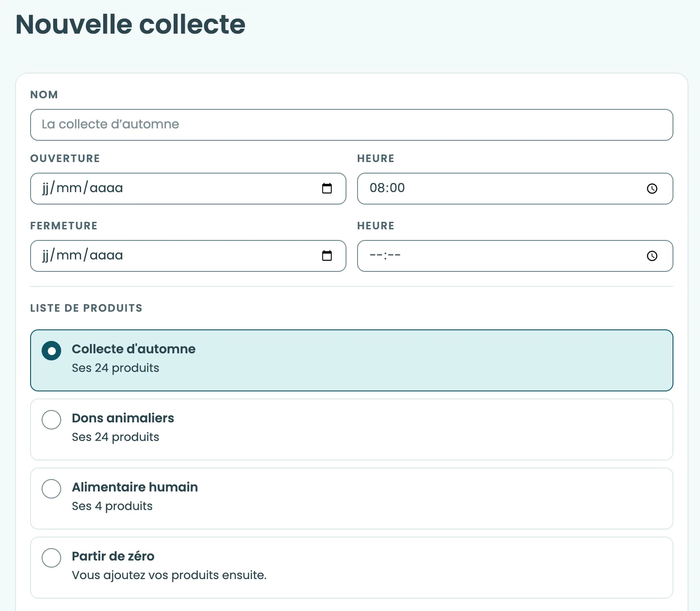
Task: Click the clock icon in the closing time field
Action: click(x=652, y=256)
